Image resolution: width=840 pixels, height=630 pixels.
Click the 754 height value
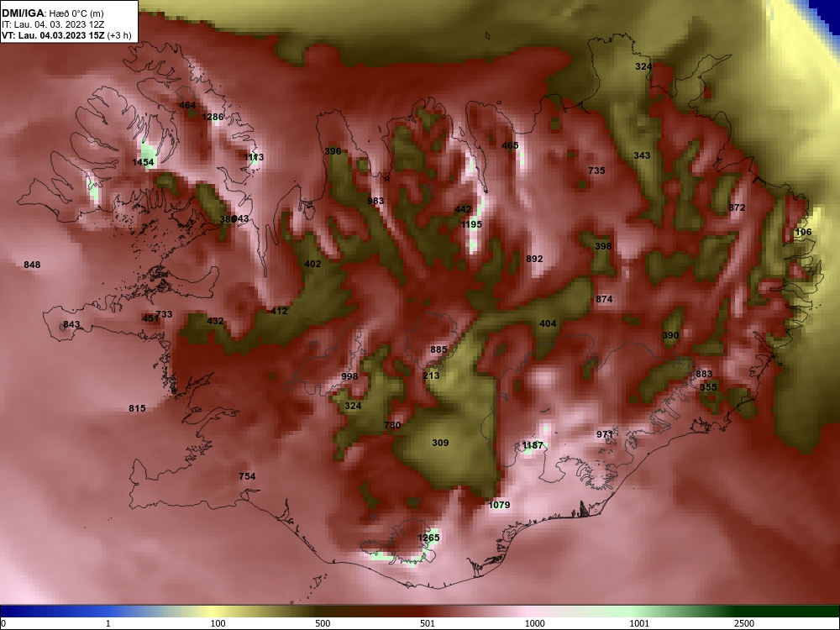click(x=247, y=476)
